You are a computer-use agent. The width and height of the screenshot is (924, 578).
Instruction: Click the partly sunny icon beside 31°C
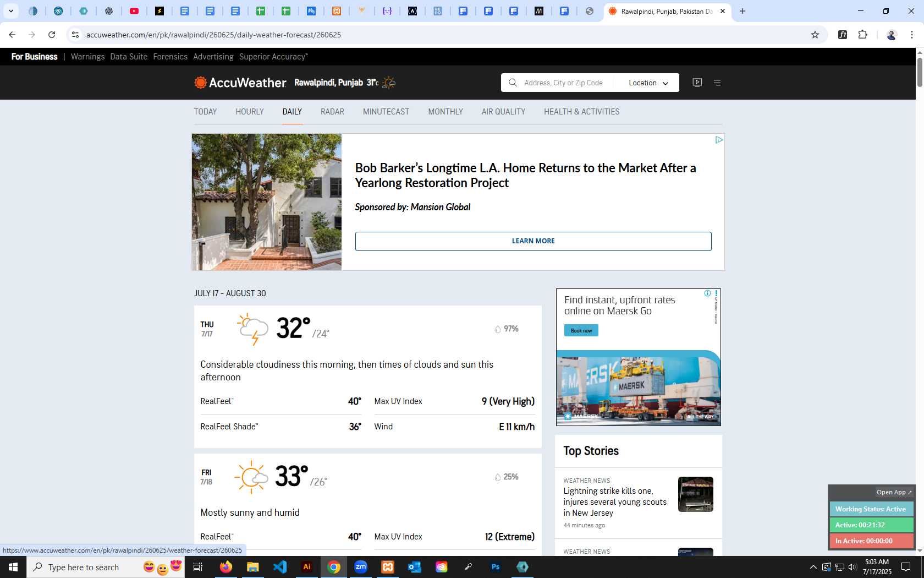pos(389,83)
